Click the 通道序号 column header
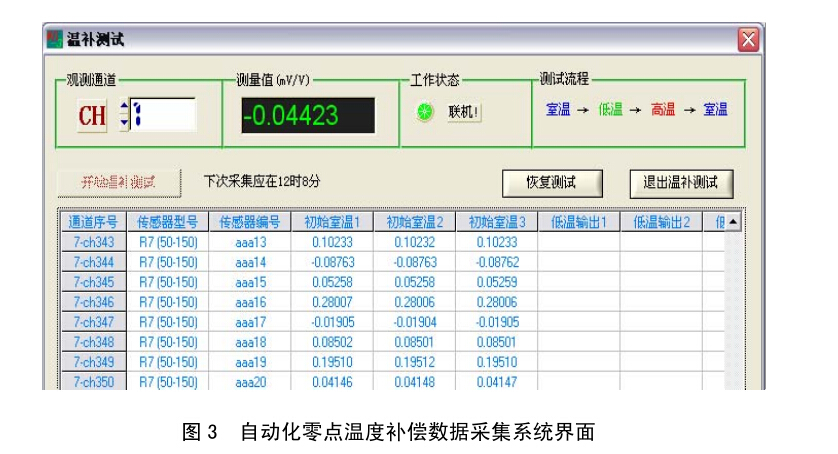Screen dimensions: 838x454 pyautogui.click(x=93, y=222)
